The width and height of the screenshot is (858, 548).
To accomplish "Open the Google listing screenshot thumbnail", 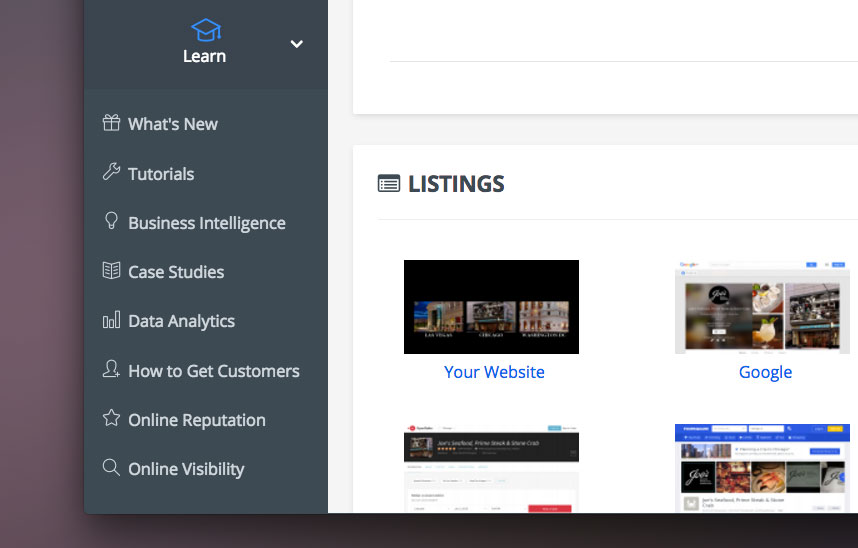I will click(762, 307).
